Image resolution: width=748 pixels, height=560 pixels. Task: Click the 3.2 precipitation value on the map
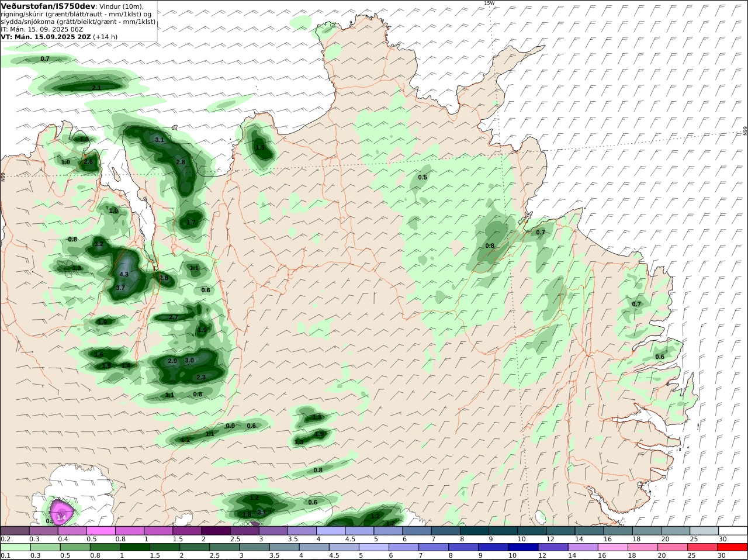click(99, 244)
